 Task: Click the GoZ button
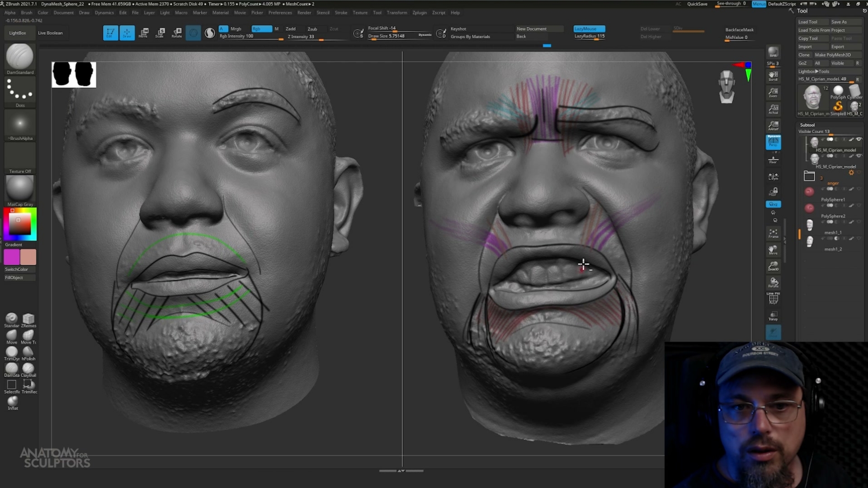click(802, 63)
